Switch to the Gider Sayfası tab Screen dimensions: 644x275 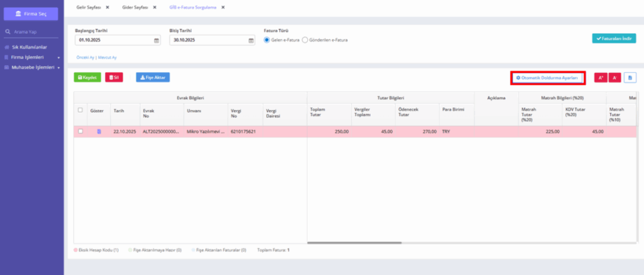135,8
